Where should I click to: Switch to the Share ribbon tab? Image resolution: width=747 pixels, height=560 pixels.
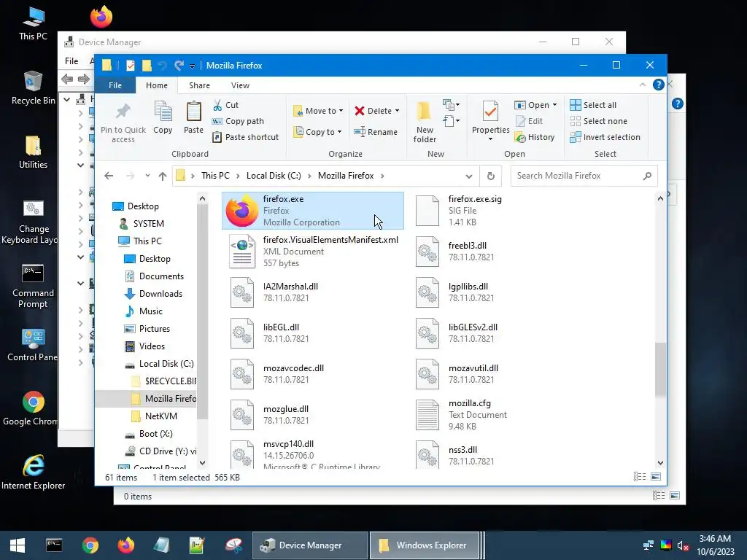click(x=199, y=85)
